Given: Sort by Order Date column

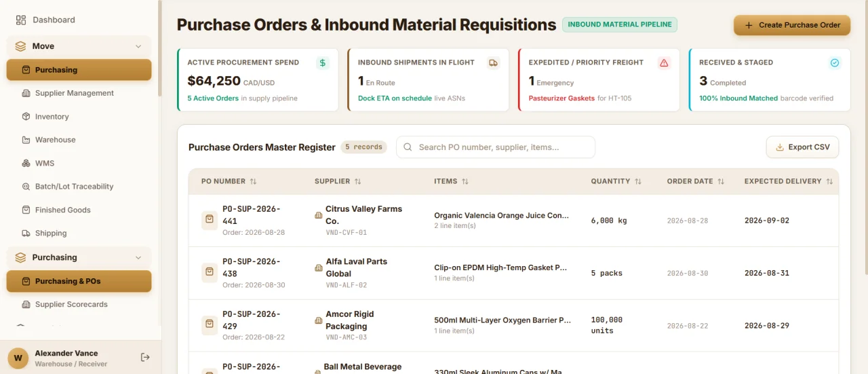Looking at the screenshot, I should pos(696,182).
